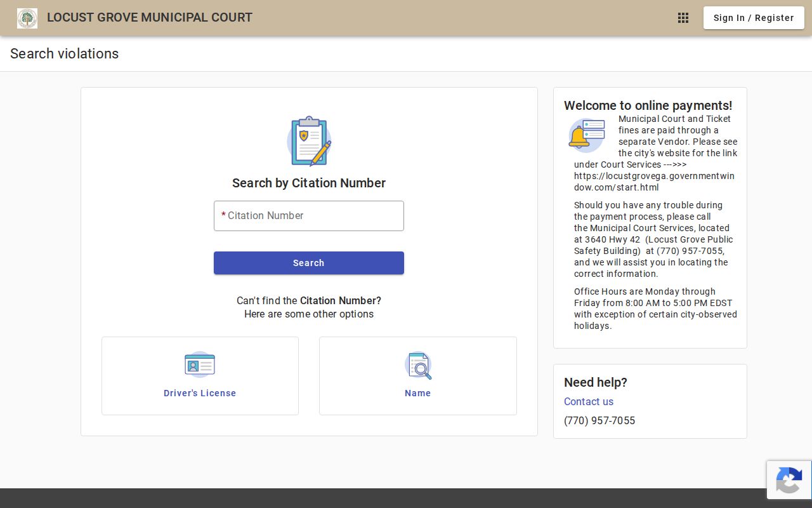This screenshot has height=508, width=812.
Task: Click the name search magnifier icon
Action: [418, 365]
